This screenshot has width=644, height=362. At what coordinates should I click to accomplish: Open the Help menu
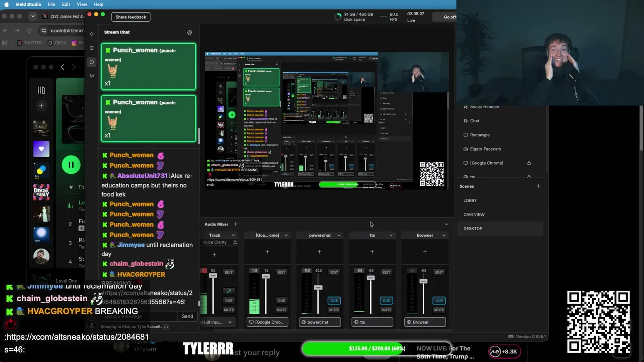tap(99, 4)
